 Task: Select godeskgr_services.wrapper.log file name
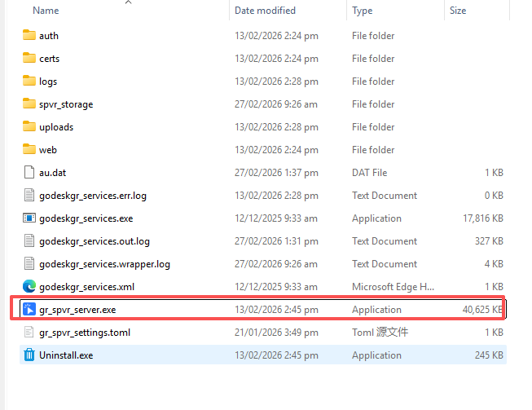(x=104, y=264)
